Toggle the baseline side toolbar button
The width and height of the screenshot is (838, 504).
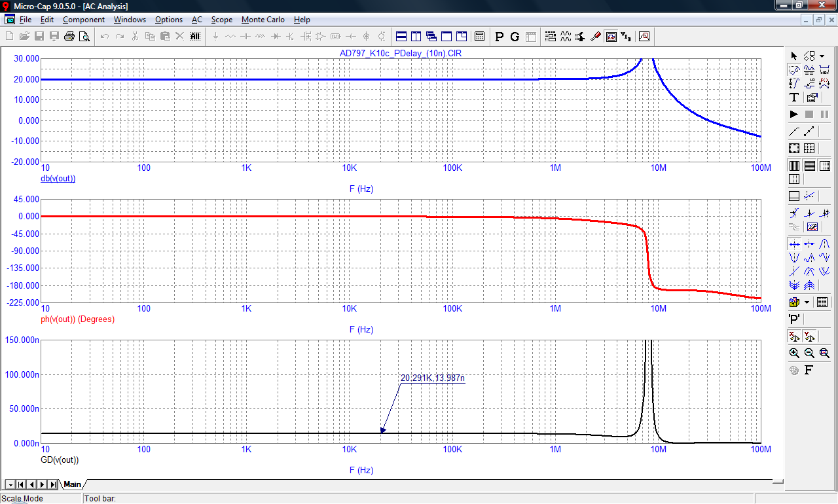click(794, 196)
